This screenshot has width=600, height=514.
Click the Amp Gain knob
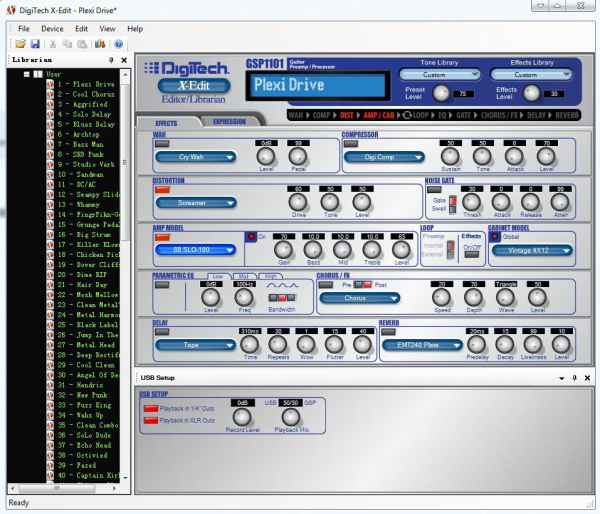283,250
